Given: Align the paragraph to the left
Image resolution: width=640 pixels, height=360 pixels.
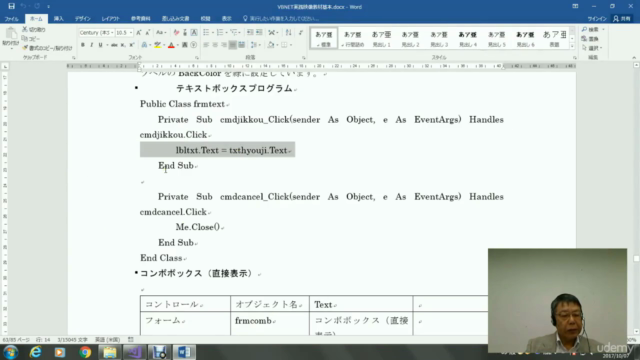Looking at the screenshot, I should point(206,45).
